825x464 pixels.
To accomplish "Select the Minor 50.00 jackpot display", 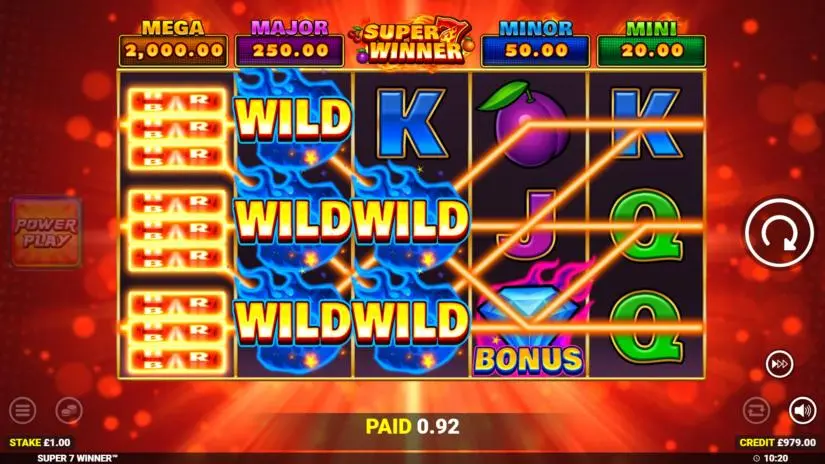I will 536,43.
